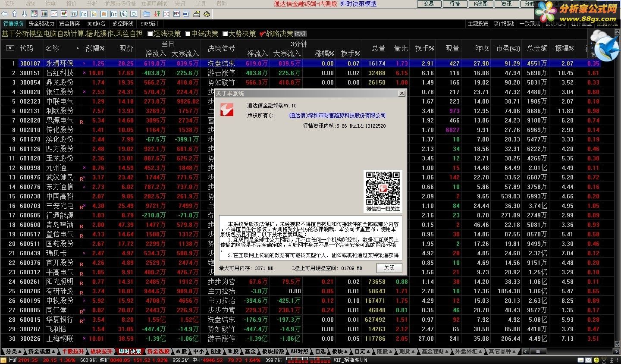Open the intraday line chart icon
This screenshot has height=364, width=621.
(54, 14)
